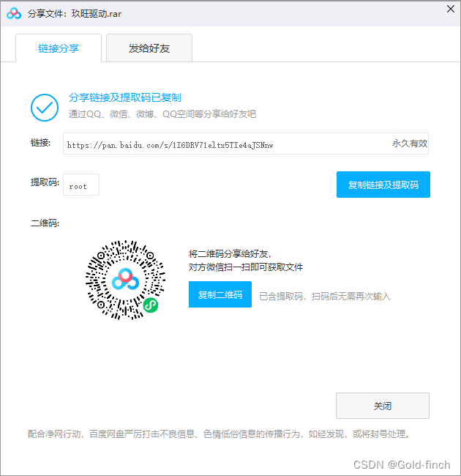Click the 对方微信扫一扫即可获取文件 text
This screenshot has height=476, width=461.
point(246,267)
